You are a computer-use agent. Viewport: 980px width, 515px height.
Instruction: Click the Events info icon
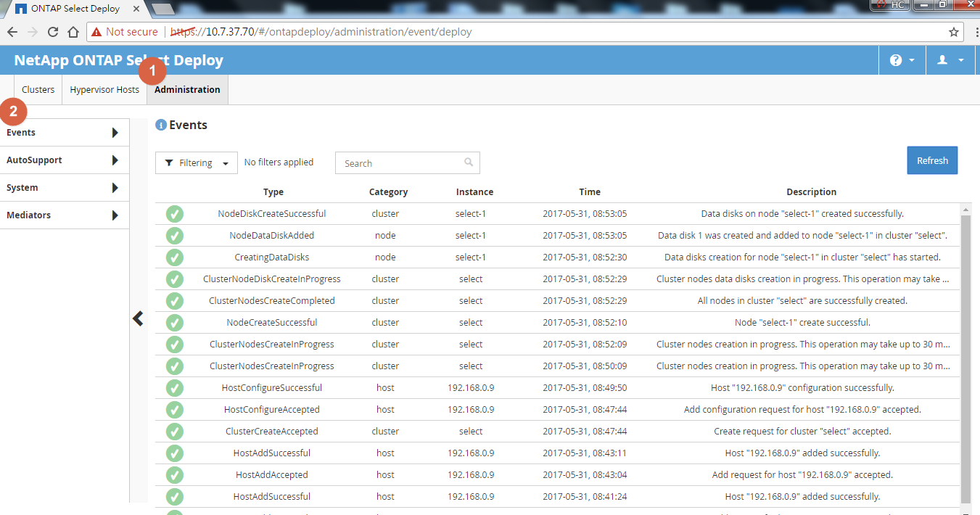pyautogui.click(x=161, y=125)
